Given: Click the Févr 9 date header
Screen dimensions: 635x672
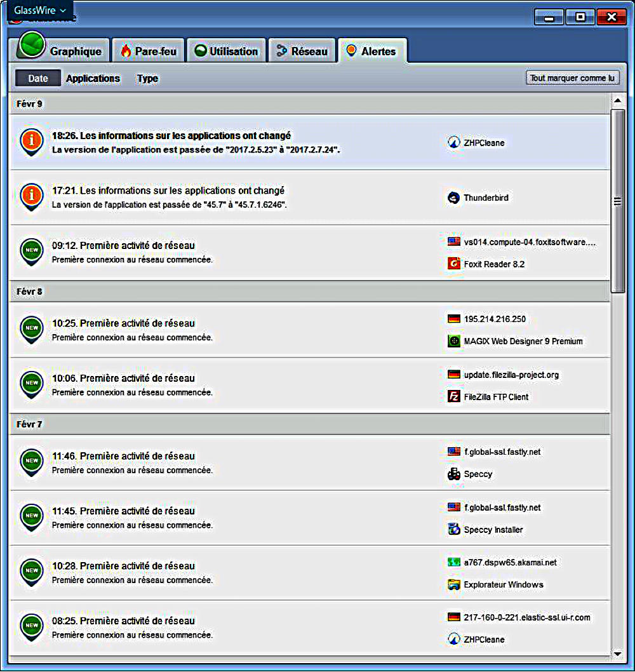Looking at the screenshot, I should (309, 104).
